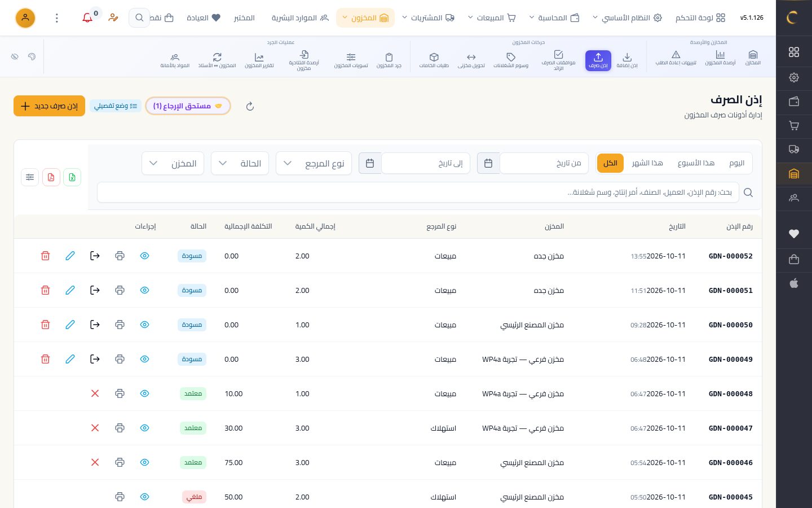The width and height of the screenshot is (812, 508).
Task: Expand the المشتريات purchases menu
Action: (428, 18)
